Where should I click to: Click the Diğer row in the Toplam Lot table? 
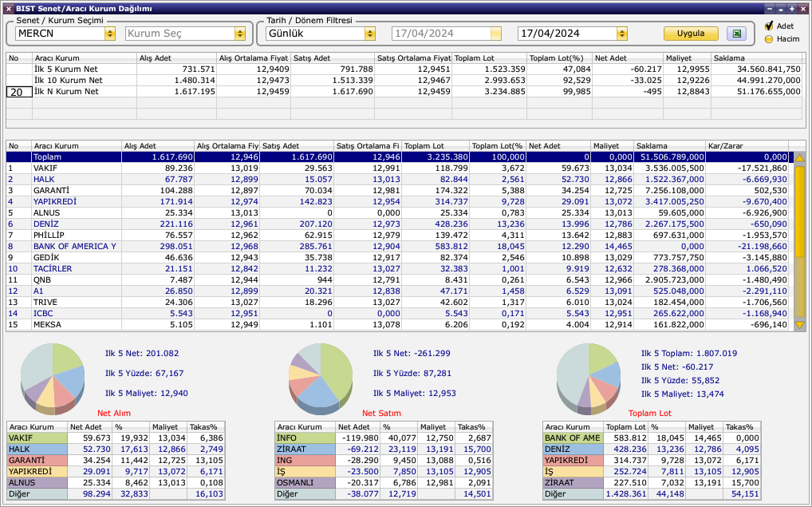pyautogui.click(x=652, y=494)
